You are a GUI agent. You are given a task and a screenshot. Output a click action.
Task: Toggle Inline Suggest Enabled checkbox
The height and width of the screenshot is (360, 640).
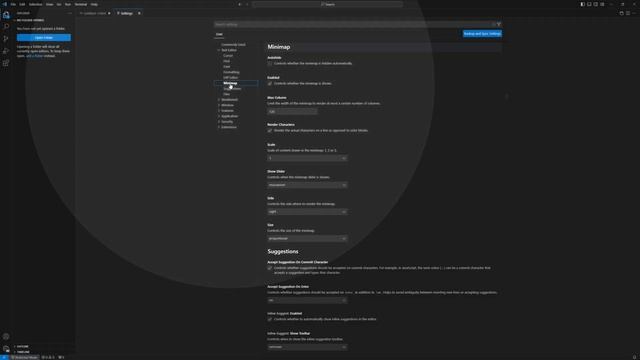point(270,319)
